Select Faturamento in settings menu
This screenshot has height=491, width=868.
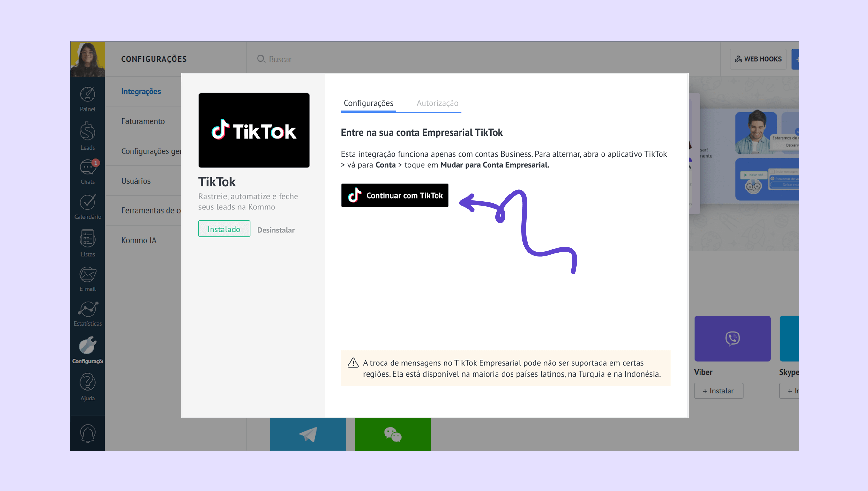tap(143, 121)
